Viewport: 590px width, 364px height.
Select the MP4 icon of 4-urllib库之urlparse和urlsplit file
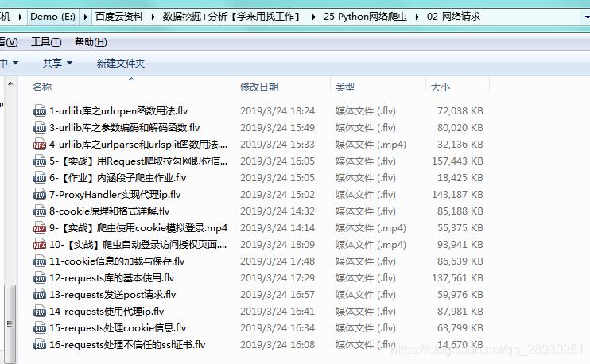[40, 145]
